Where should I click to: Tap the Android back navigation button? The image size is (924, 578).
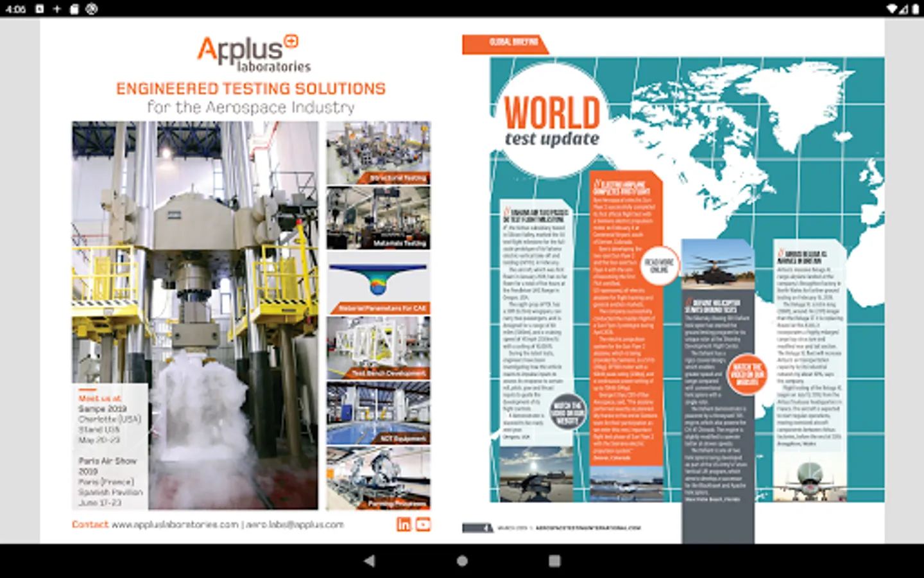point(369,561)
